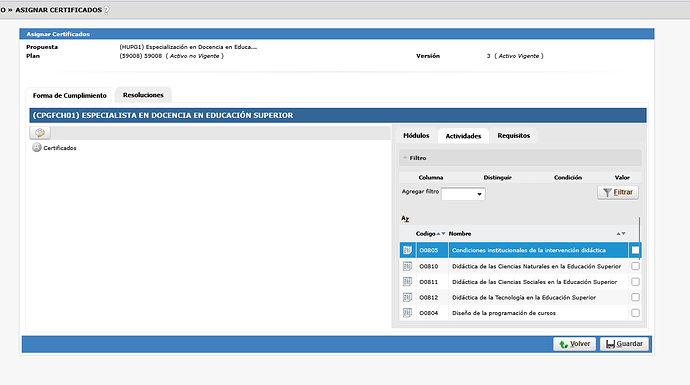Collapse the Filtro section

coord(405,158)
